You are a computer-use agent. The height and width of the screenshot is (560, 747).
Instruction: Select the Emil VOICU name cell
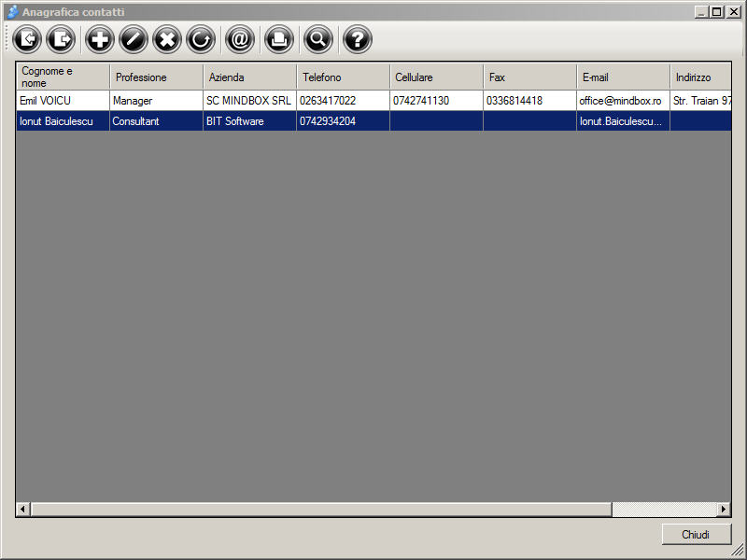[63, 101]
